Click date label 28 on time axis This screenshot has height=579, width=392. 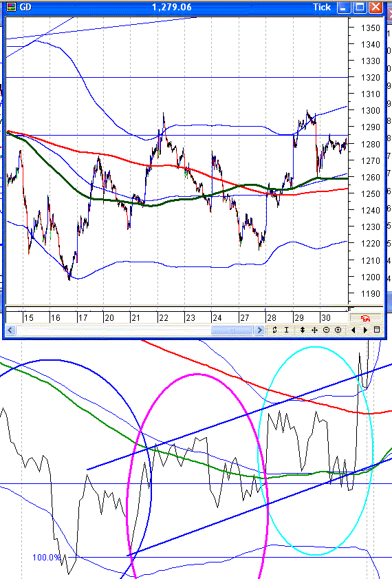coord(272,318)
